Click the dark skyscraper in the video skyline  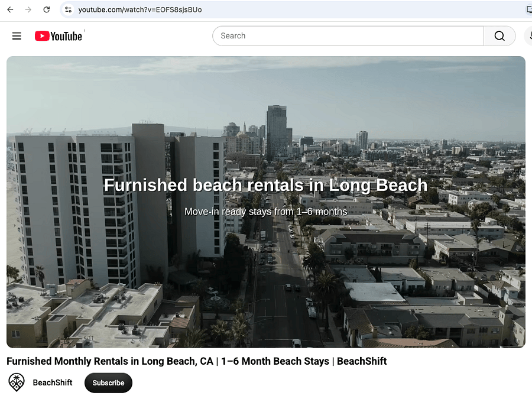click(277, 132)
